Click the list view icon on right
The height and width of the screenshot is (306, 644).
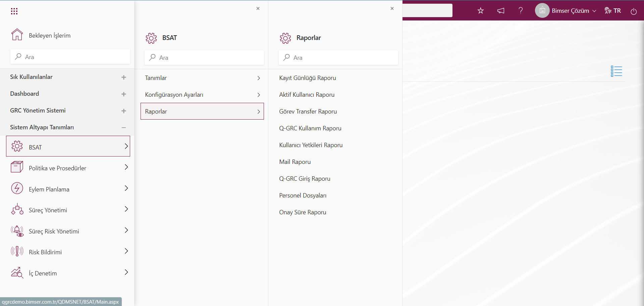pos(616,71)
